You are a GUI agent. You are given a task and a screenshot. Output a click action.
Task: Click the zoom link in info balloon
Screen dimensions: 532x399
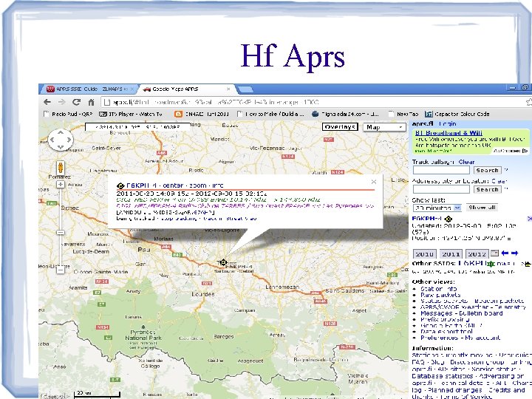[x=198, y=185]
